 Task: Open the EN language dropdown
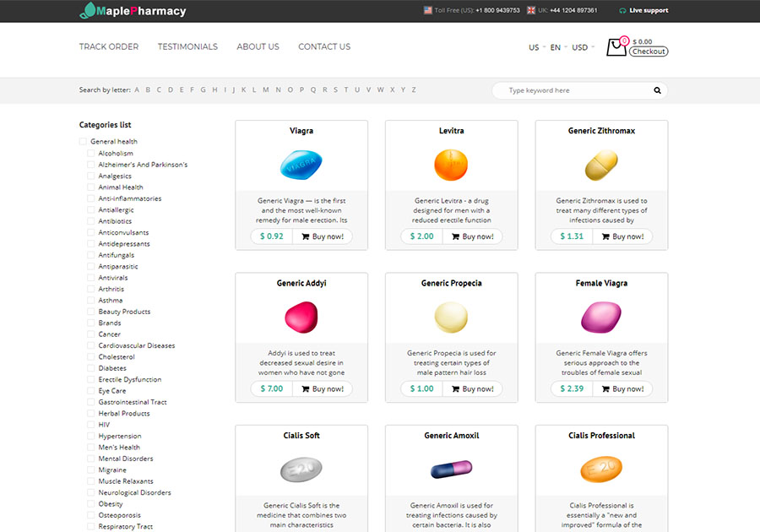558,47
